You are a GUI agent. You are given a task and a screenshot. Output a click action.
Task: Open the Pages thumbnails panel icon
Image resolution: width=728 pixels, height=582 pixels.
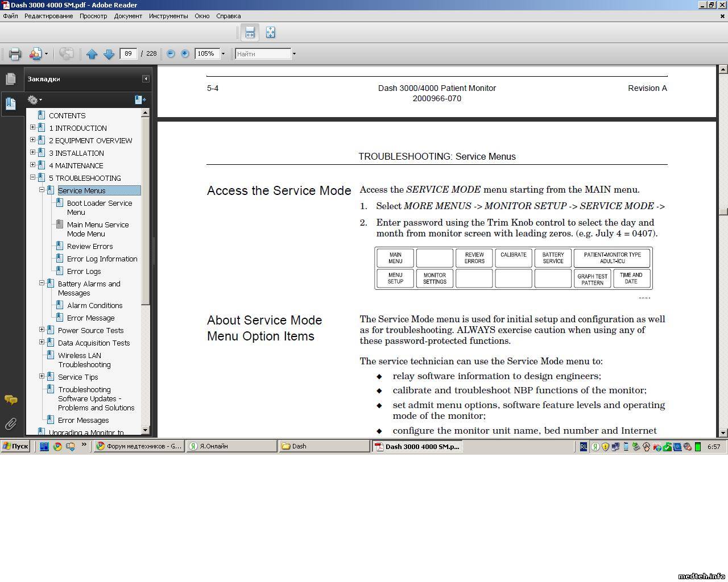pos(10,79)
